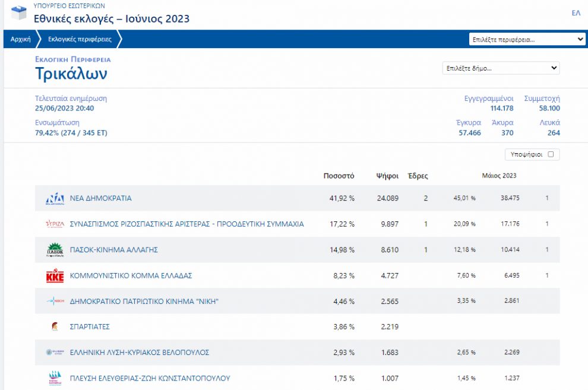
Task: Open Εκλογικές περιφέρειες breadcrumb item
Action: click(80, 39)
